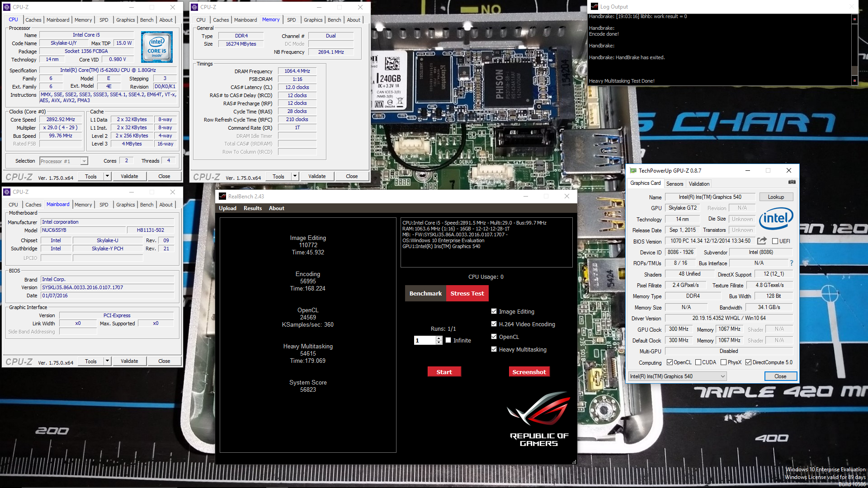Toggle the PhysX checkbox in GPU-Z
This screenshot has height=488, width=868.
click(x=724, y=362)
